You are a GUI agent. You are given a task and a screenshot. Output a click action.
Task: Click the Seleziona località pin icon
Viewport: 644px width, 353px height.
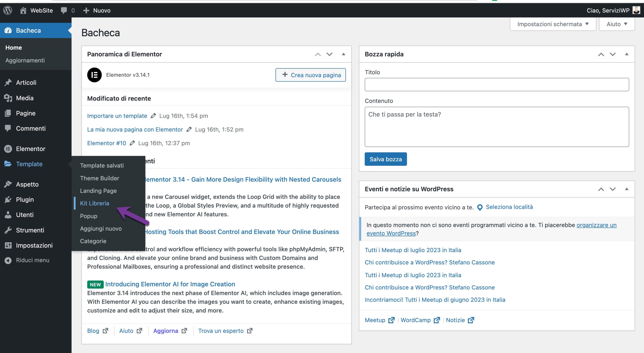(480, 207)
